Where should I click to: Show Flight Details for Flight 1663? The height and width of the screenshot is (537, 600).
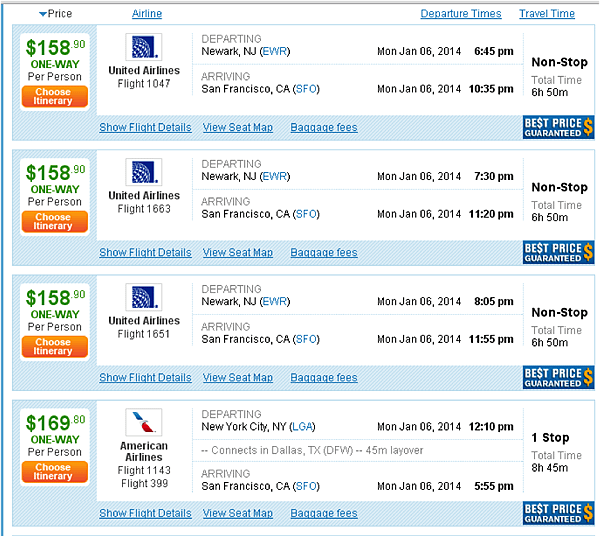[145, 253]
